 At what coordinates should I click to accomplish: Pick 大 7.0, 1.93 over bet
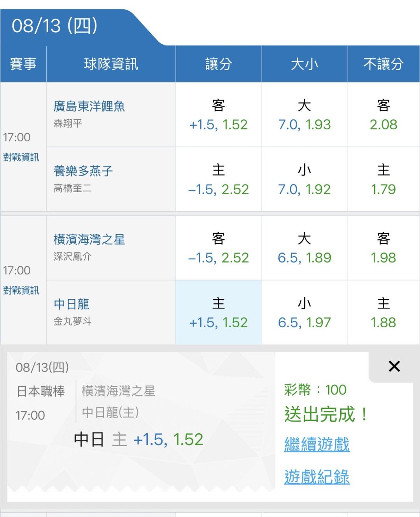tap(304, 115)
